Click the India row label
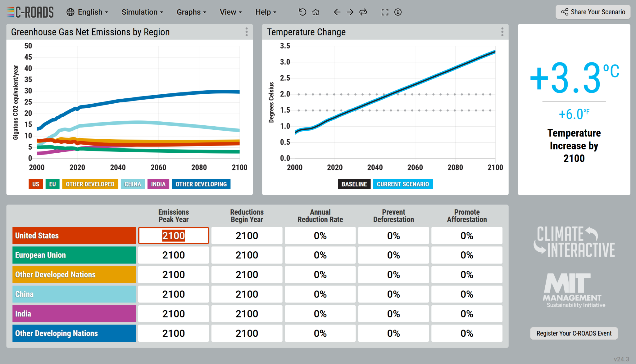 click(x=74, y=314)
